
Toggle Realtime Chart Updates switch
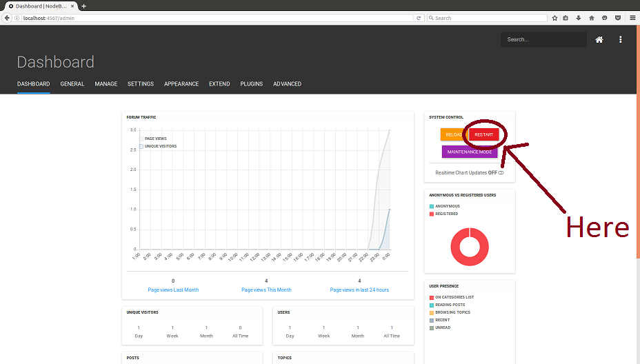[x=501, y=172]
